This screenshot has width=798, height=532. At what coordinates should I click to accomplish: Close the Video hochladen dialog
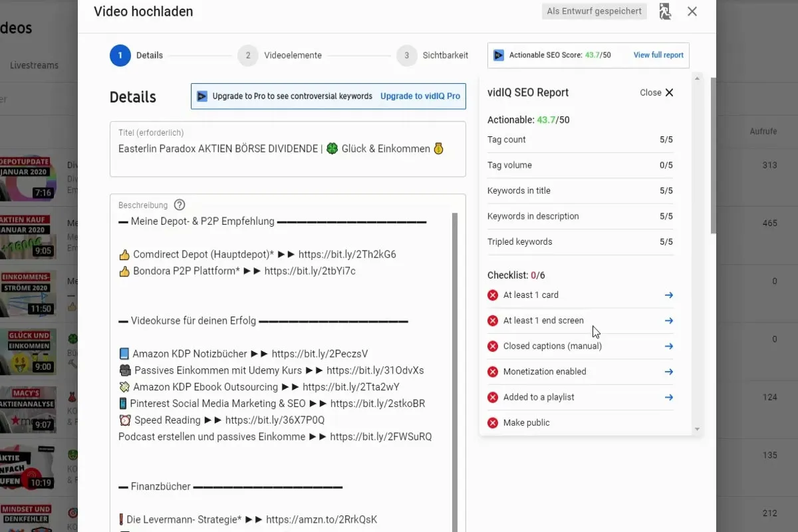pos(692,11)
